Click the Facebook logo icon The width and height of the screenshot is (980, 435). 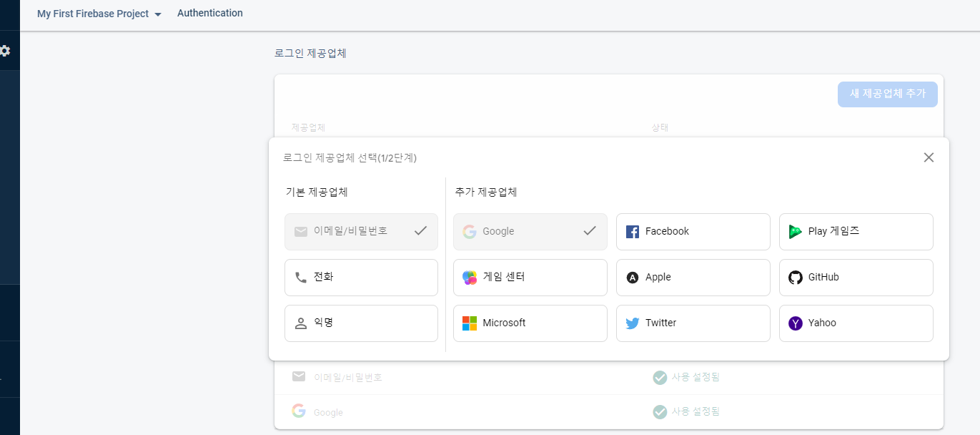(x=632, y=232)
